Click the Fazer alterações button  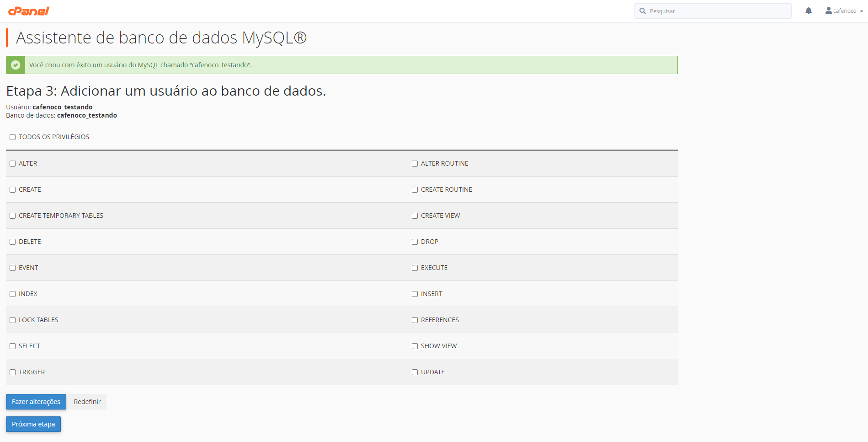(36, 402)
